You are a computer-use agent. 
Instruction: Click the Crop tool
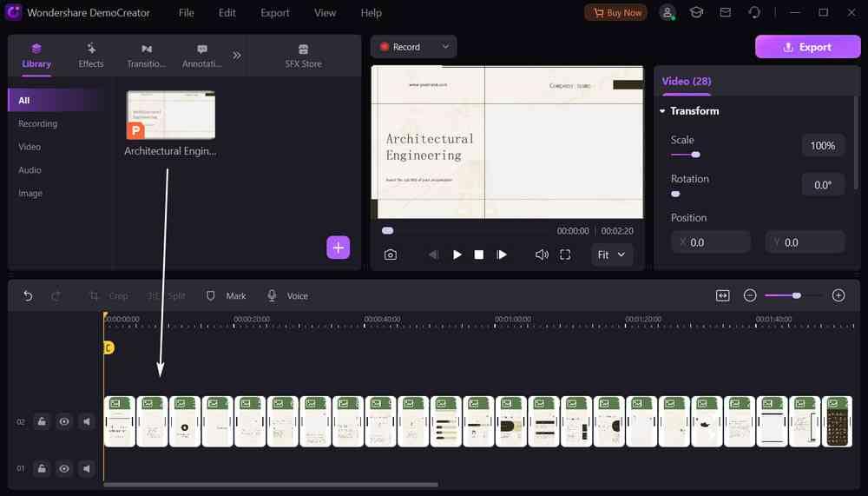pyautogui.click(x=109, y=296)
